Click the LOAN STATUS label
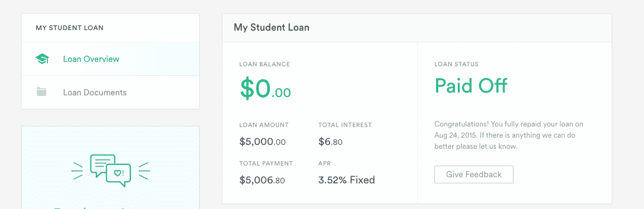This screenshot has height=209, width=644. [x=456, y=65]
